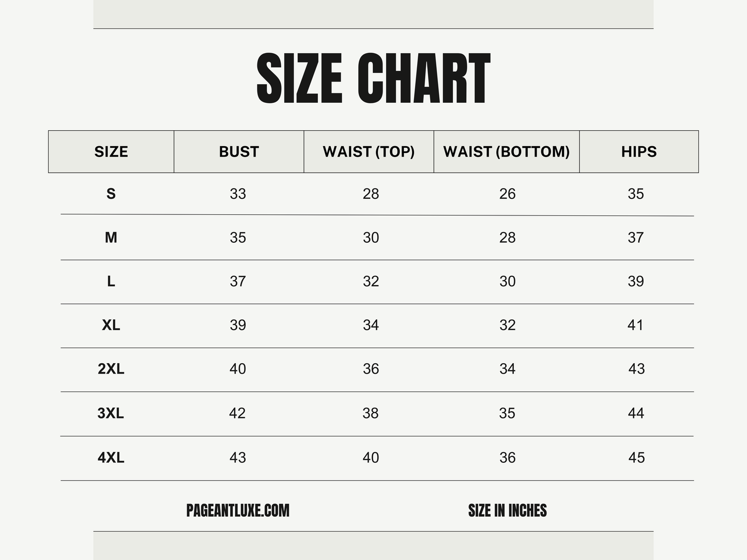Click the bust value for size S
747x560 pixels.
click(x=238, y=194)
